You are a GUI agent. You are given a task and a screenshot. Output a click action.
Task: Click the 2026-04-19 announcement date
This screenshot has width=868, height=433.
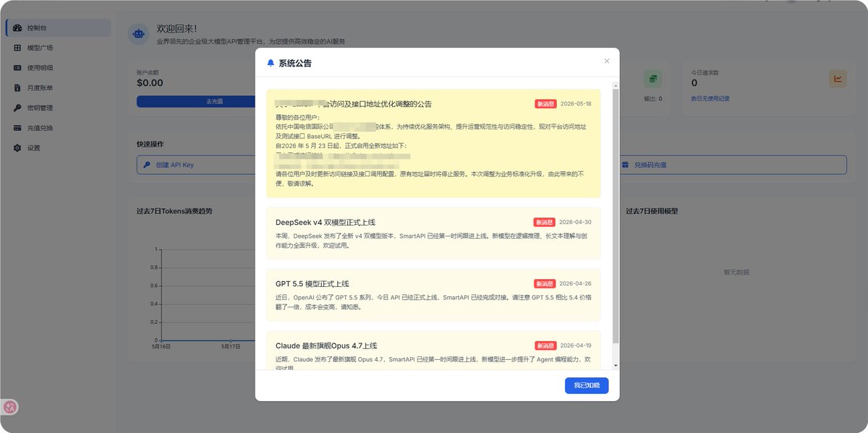tap(576, 346)
